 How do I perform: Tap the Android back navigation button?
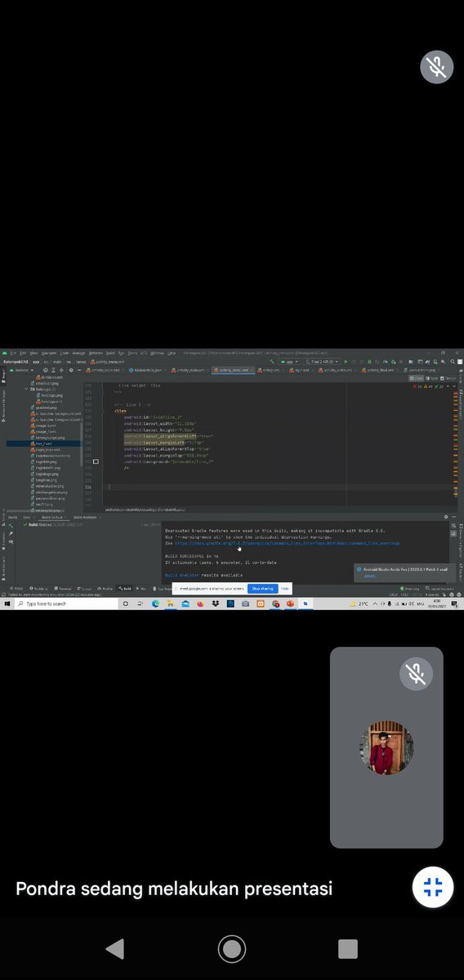tap(115, 947)
